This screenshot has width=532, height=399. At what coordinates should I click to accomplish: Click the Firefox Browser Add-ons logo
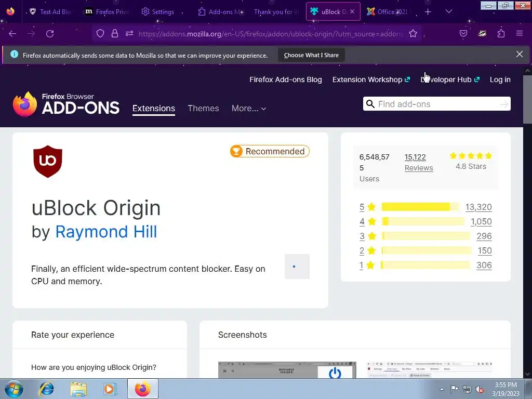click(x=66, y=104)
